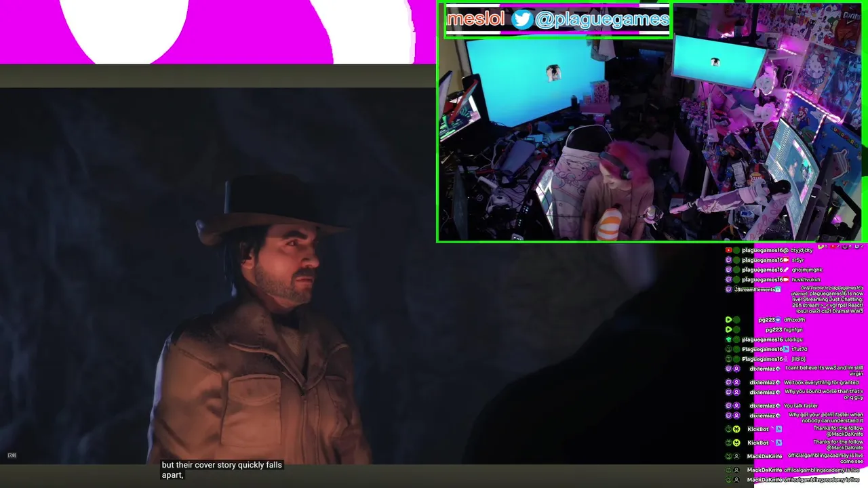Click MackDaKnife username beside 'come see' message
The width and height of the screenshot is (868, 488).
pyautogui.click(x=764, y=456)
